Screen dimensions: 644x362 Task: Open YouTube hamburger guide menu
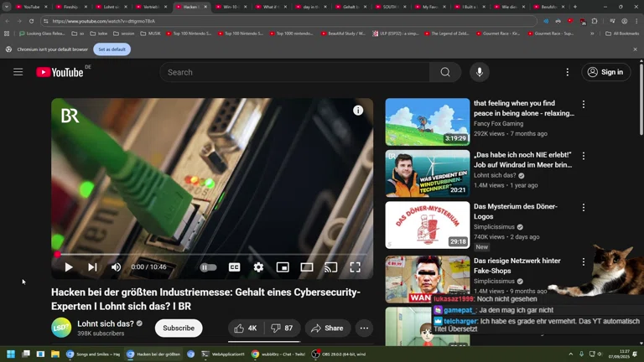coord(18,72)
